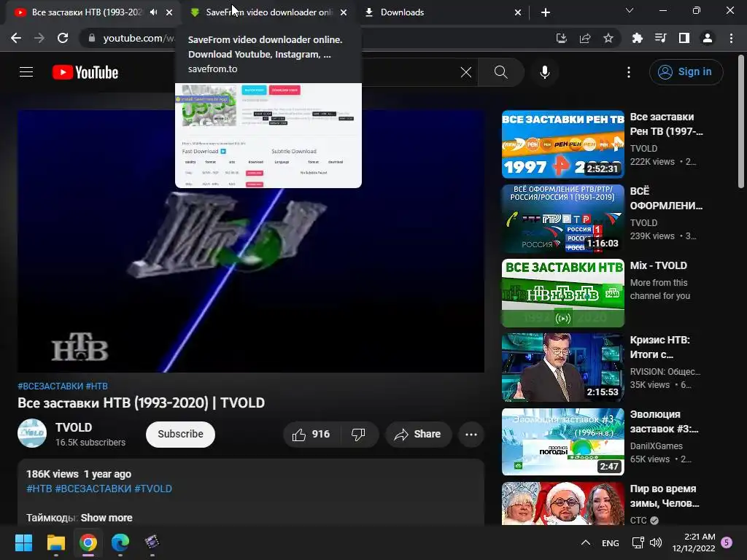
Task: View site info lock icon
Action: (x=92, y=38)
